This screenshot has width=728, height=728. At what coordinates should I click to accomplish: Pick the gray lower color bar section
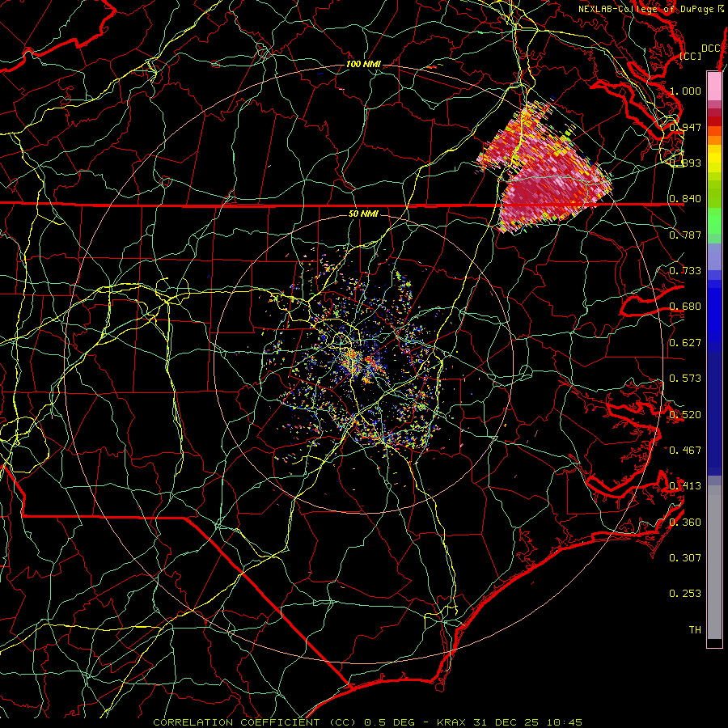click(714, 562)
